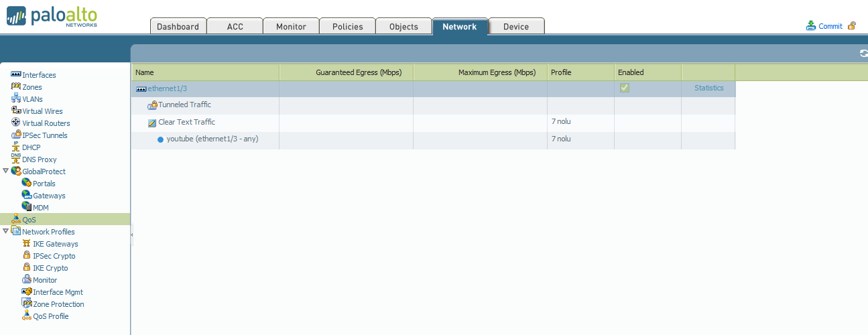Switch to the Dashboard tab
The height and width of the screenshot is (335, 868).
(x=178, y=26)
